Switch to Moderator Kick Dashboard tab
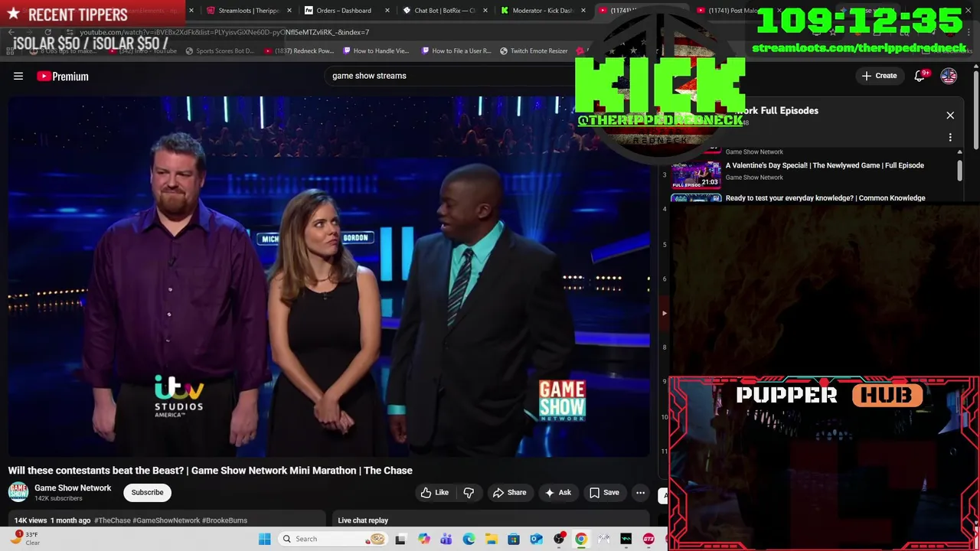This screenshot has width=980, height=551. click(x=542, y=11)
